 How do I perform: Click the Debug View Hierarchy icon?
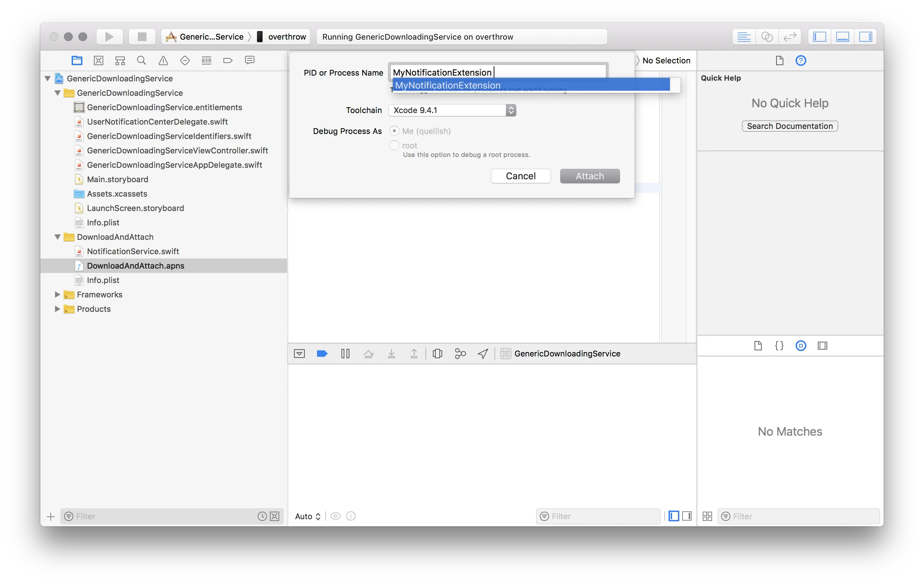[x=437, y=354]
